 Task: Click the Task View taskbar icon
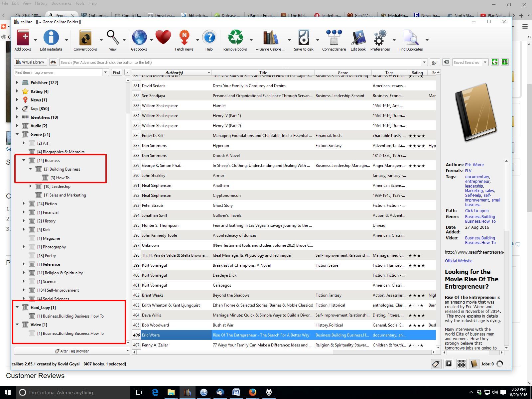click(x=138, y=392)
